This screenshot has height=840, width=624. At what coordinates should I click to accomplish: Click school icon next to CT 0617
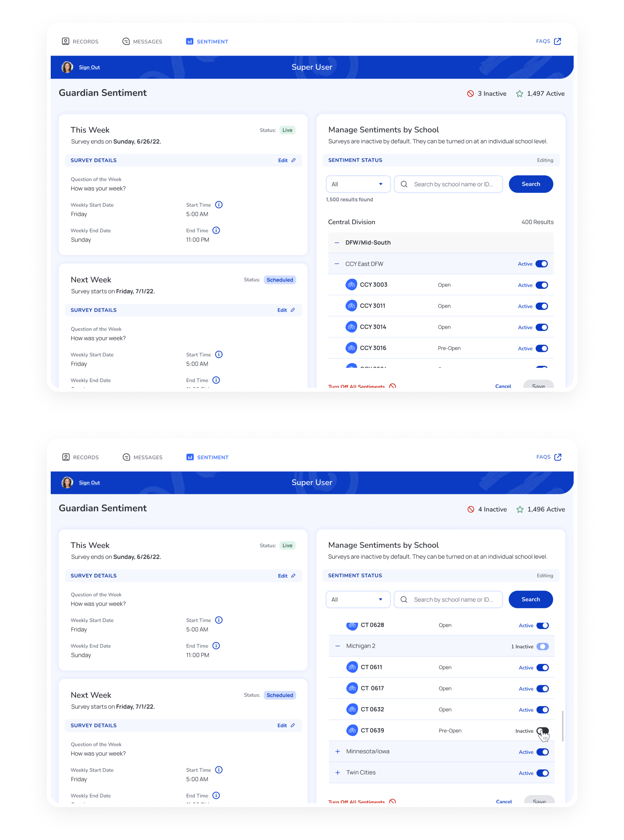pos(352,688)
